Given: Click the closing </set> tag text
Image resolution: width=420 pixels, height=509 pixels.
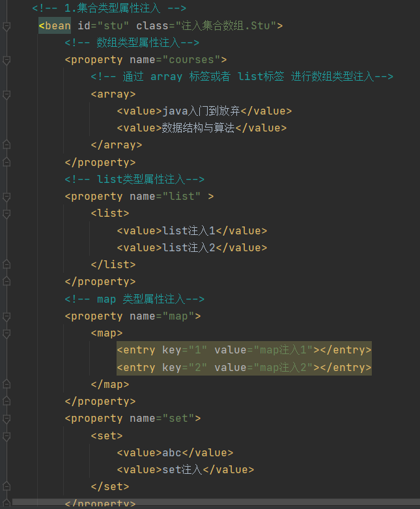Looking at the screenshot, I should click(x=110, y=487).
